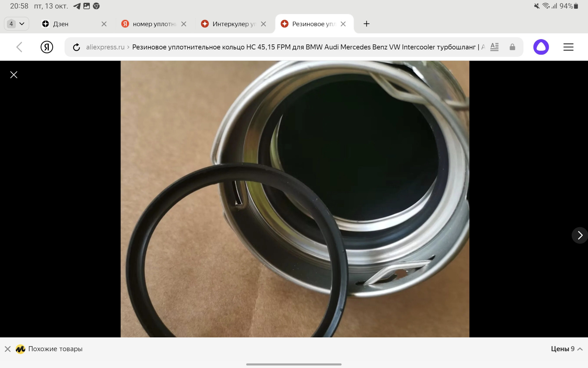Close the Резиновое упл tab
This screenshot has width=588, height=368.
point(343,24)
